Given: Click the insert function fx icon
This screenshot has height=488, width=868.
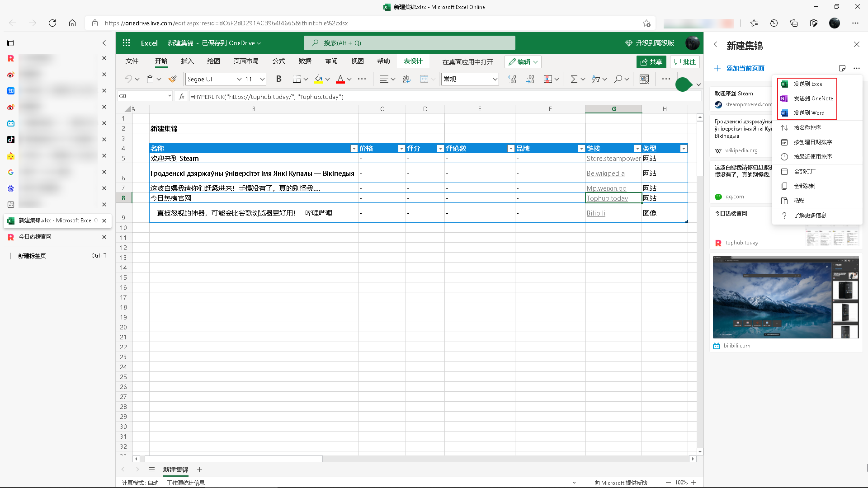Looking at the screenshot, I should click(x=182, y=96).
